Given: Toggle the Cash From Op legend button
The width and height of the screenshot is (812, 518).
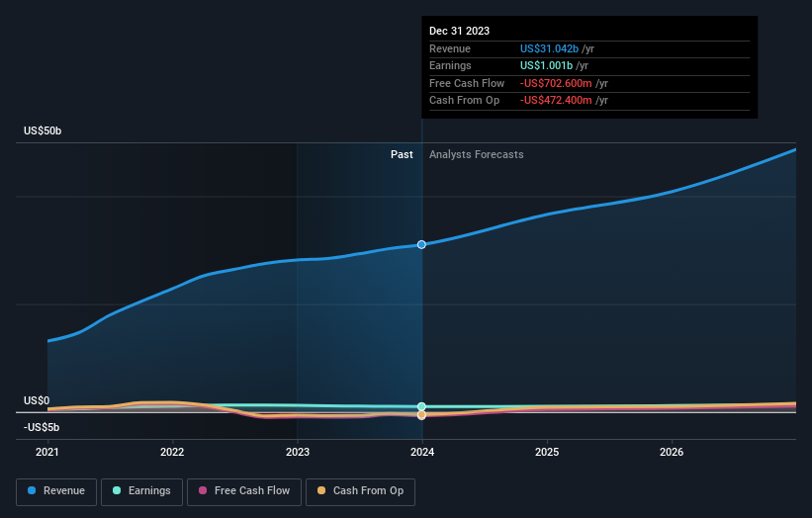Looking at the screenshot, I should [x=360, y=491].
